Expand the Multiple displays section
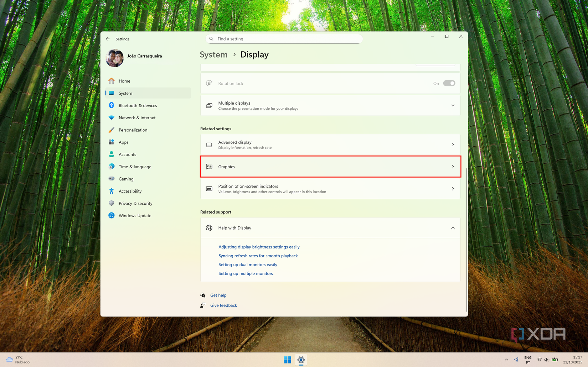This screenshot has width=588, height=367. (453, 105)
